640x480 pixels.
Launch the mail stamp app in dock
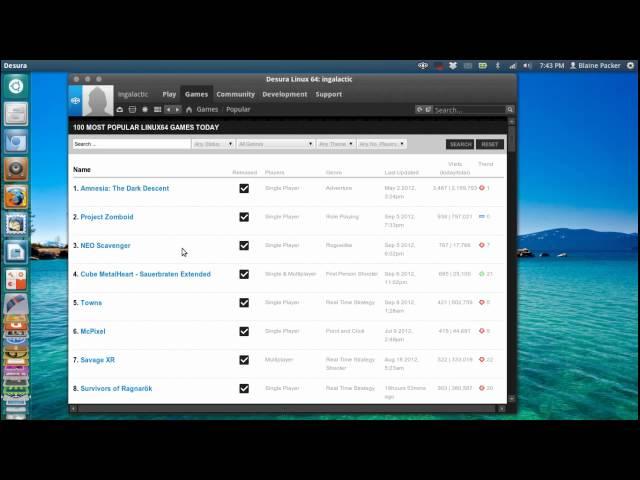coord(16,224)
